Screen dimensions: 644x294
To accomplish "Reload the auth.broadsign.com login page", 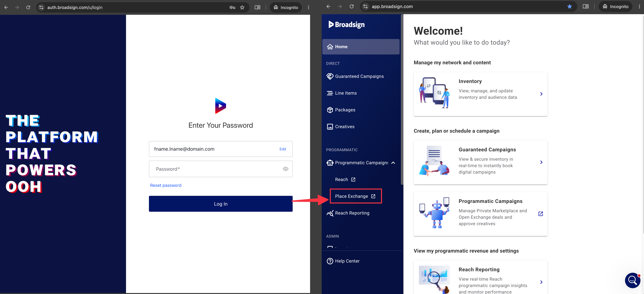I will pos(28,8).
